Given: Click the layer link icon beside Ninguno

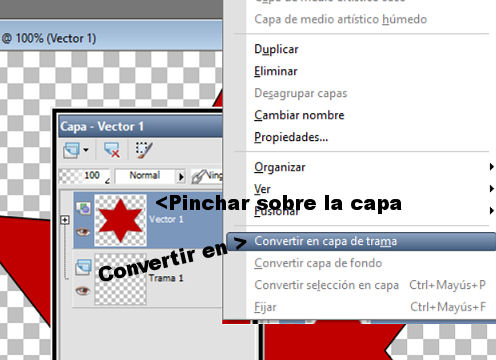Looking at the screenshot, I should click(x=198, y=176).
